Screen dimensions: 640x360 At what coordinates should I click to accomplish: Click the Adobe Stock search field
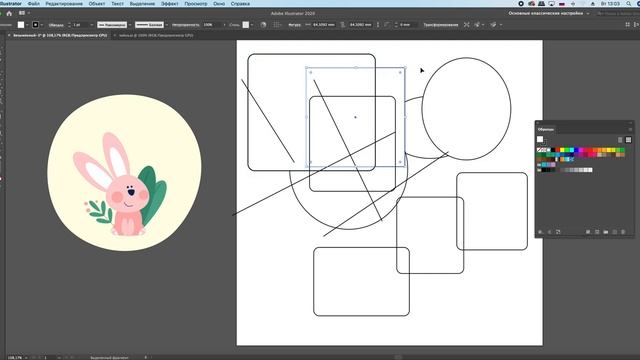pos(617,13)
